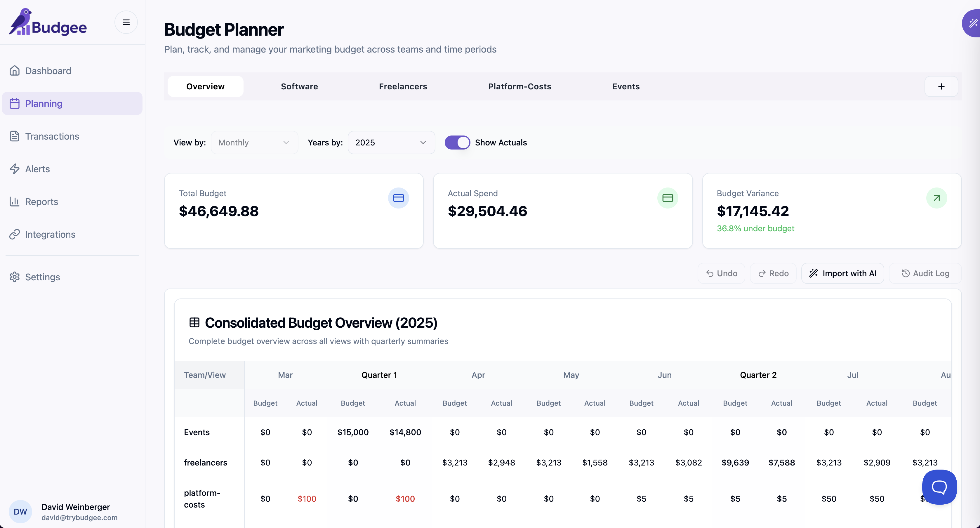Click the Import with AI button
This screenshot has height=528, width=980.
(842, 274)
